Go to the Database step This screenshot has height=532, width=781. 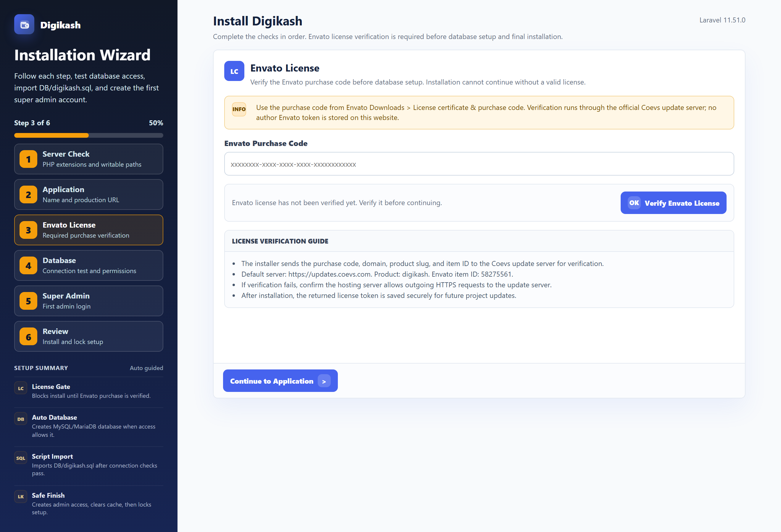[x=89, y=265]
